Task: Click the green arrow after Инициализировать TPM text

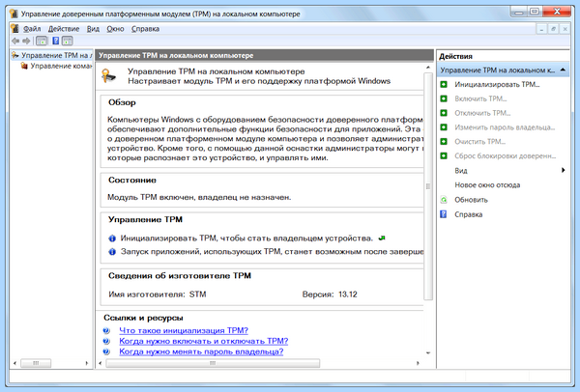Action: click(382, 238)
